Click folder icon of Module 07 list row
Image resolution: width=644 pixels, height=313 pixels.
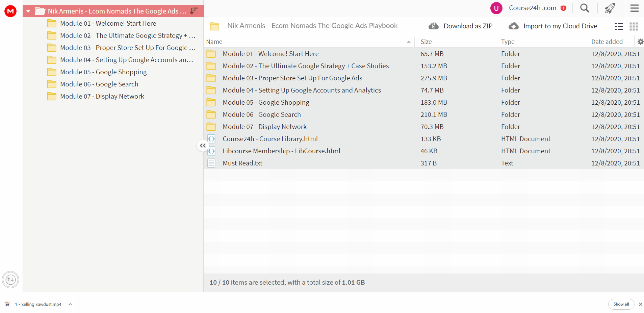pyautogui.click(x=211, y=127)
